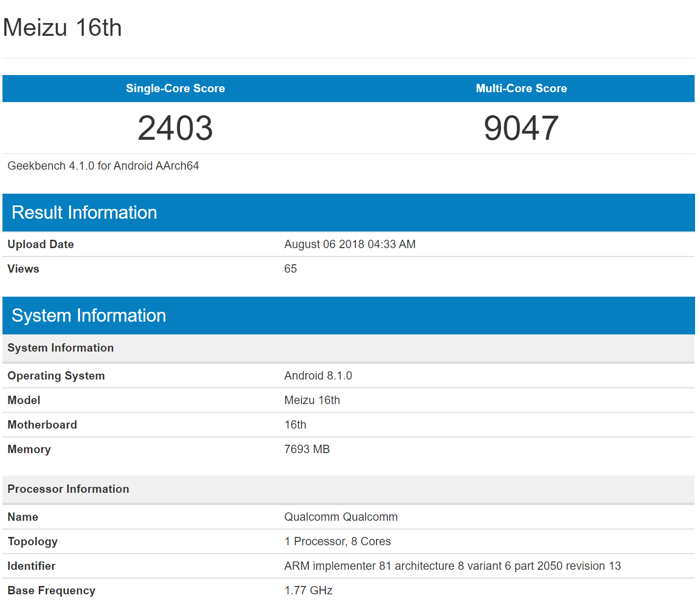Image resolution: width=700 pixels, height=610 pixels.
Task: Select the single-core score value 2403
Action: (x=175, y=128)
